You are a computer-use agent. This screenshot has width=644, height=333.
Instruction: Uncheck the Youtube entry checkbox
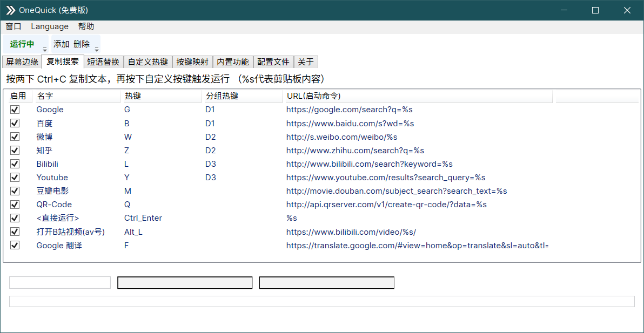click(x=15, y=177)
